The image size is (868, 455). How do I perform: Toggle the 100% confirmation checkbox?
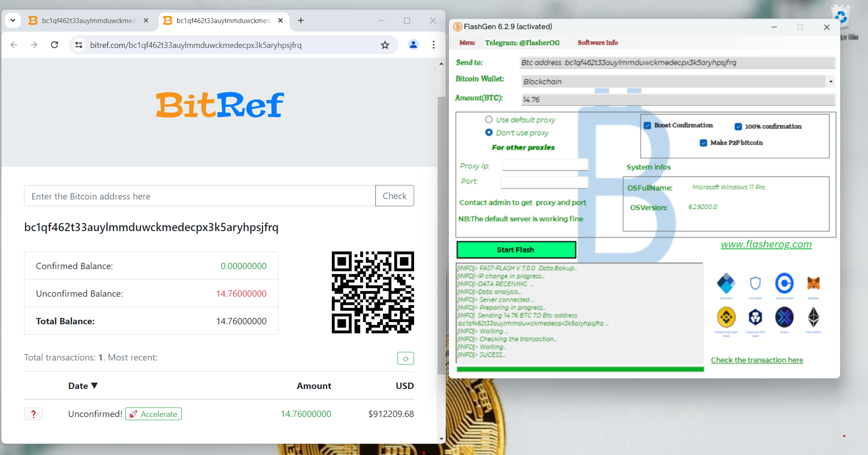[x=738, y=127]
